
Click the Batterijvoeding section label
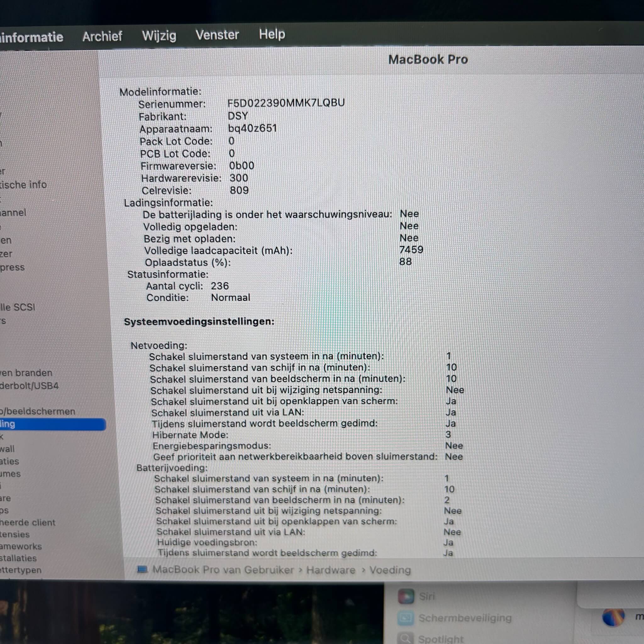click(172, 468)
